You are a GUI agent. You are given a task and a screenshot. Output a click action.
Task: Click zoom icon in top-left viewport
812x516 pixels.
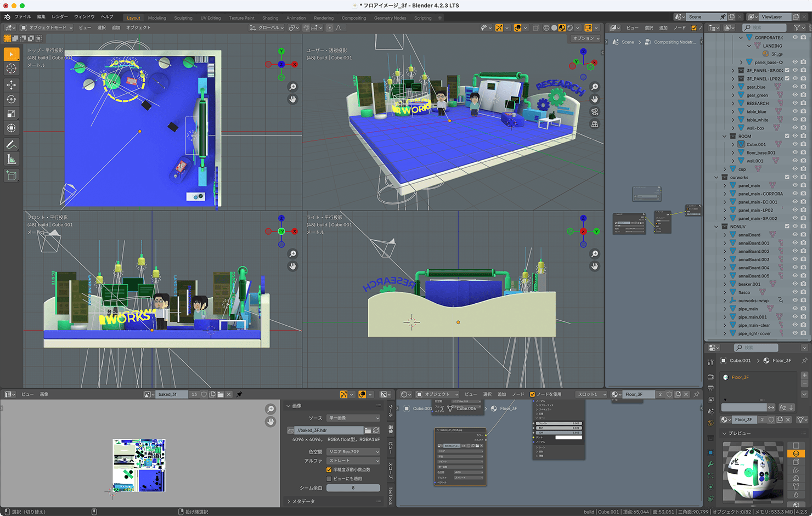[x=293, y=87]
